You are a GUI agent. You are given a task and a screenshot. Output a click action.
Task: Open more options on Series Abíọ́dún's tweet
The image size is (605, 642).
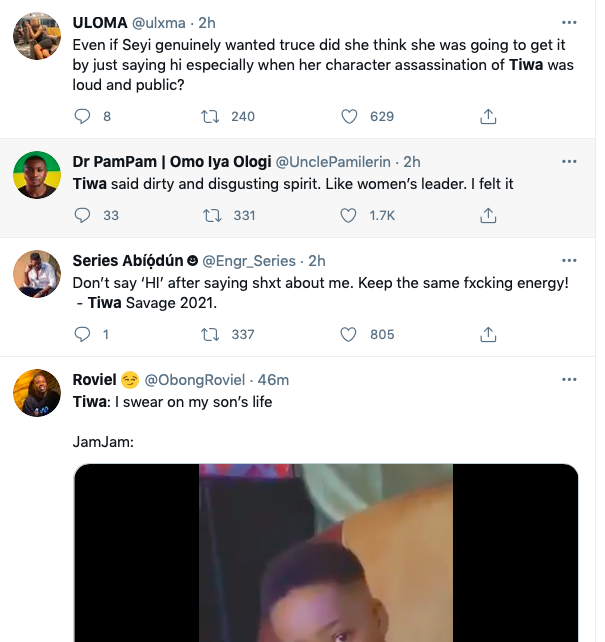569,260
